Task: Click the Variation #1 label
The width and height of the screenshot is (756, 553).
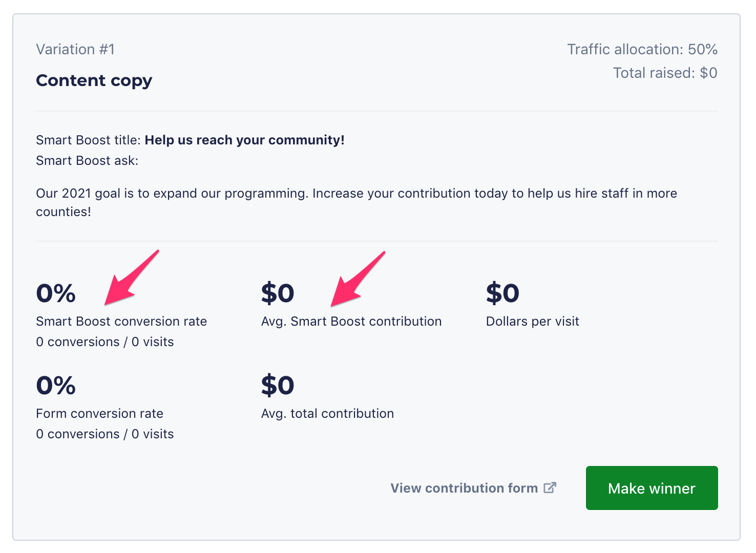Action: click(75, 49)
